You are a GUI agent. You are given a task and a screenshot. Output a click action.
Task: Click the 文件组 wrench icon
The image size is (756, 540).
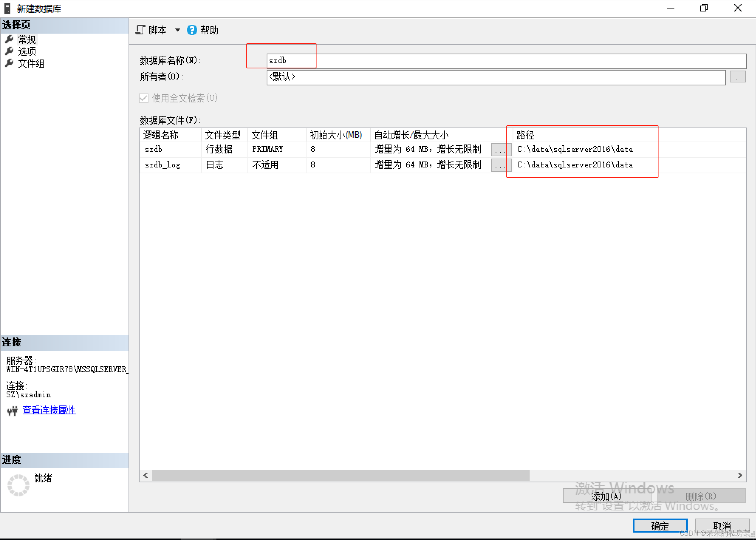tap(10, 63)
